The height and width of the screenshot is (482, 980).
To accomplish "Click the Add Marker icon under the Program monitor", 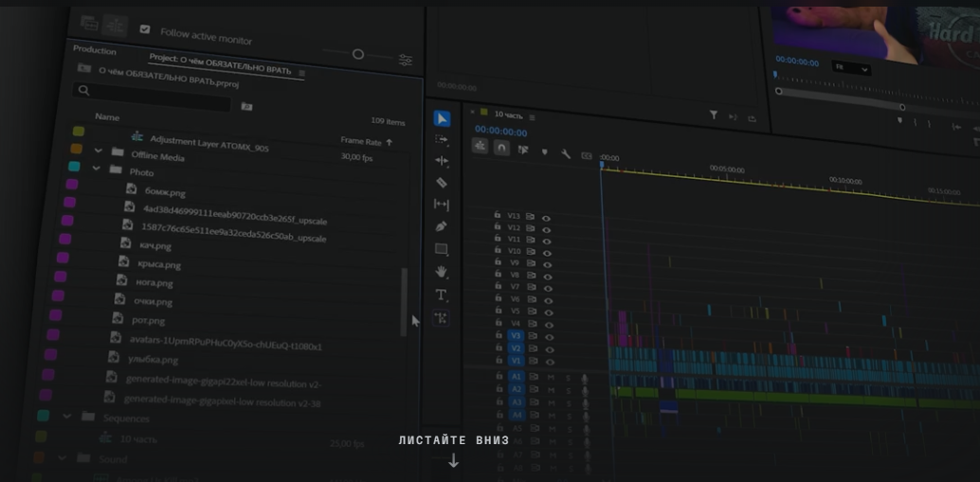I will 900,120.
